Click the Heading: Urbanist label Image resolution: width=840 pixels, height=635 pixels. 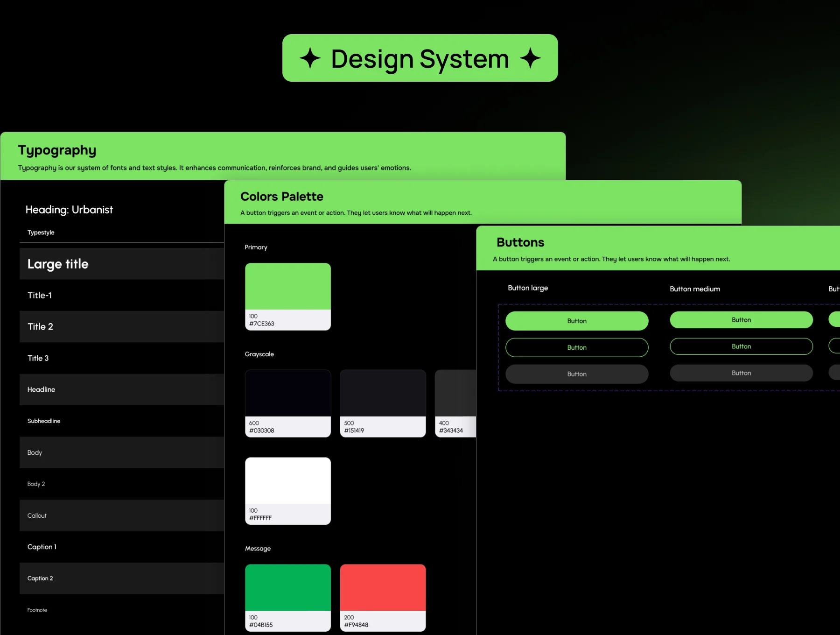click(x=69, y=210)
